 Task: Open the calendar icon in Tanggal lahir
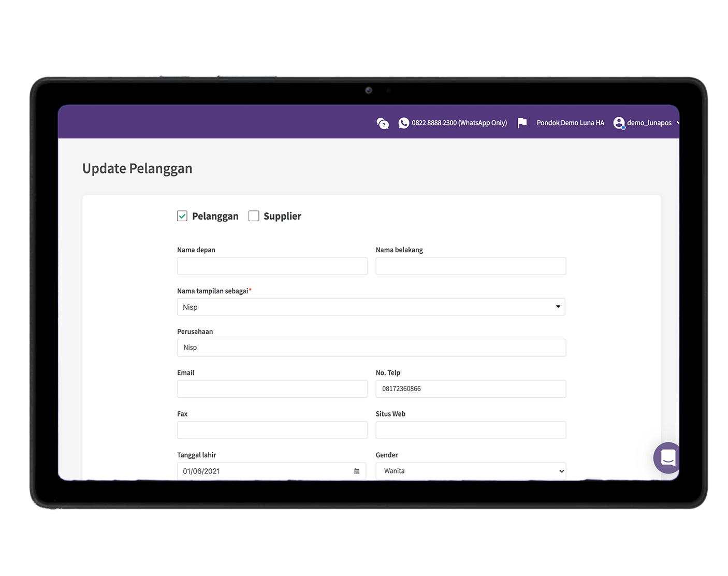pos(357,471)
